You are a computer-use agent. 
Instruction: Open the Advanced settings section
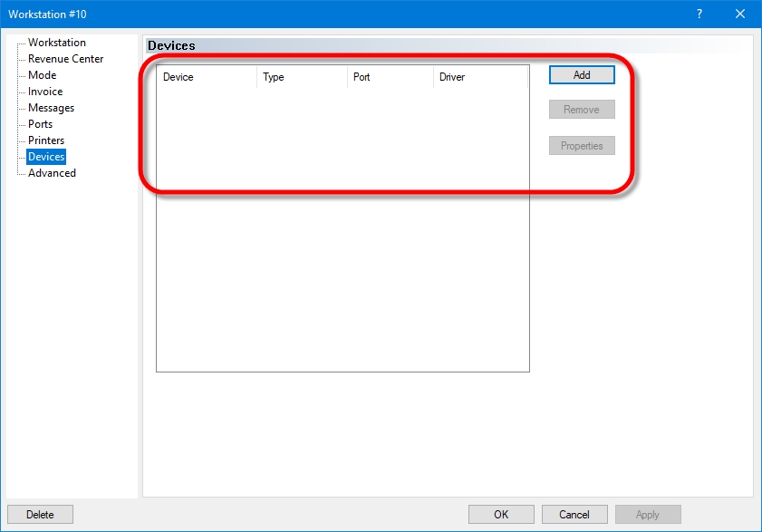click(x=52, y=173)
